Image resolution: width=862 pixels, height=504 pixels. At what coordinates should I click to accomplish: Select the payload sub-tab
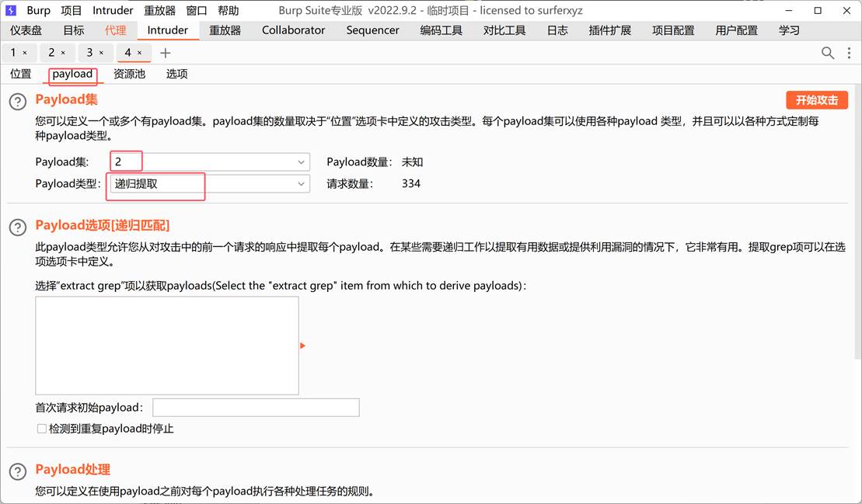point(72,74)
